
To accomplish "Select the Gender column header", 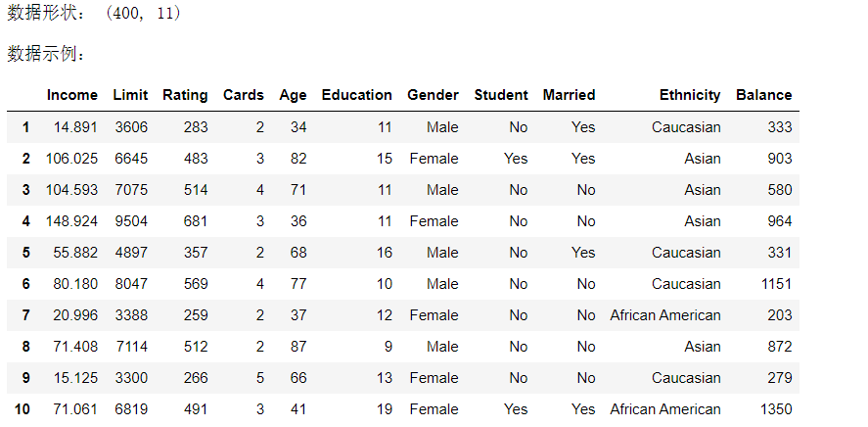I will point(433,95).
